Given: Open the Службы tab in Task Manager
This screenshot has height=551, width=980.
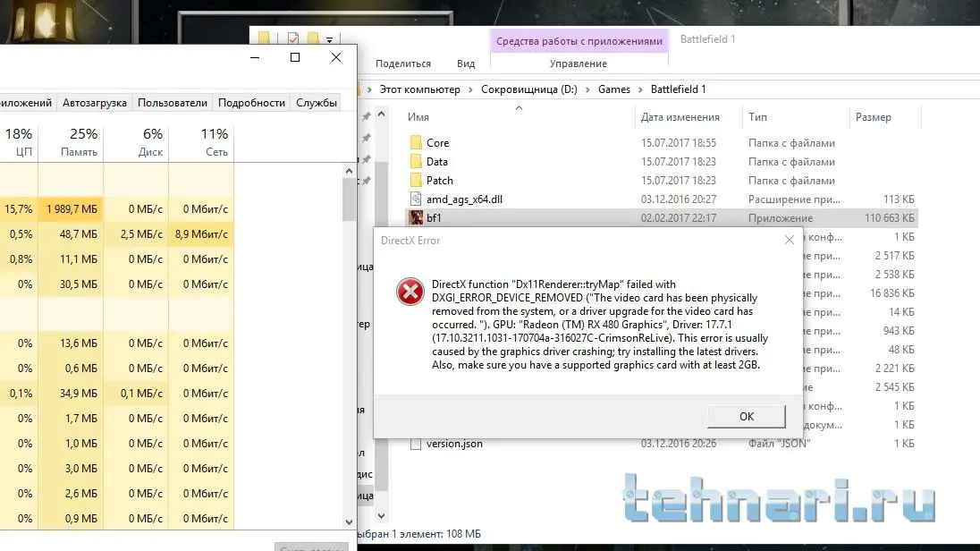Looking at the screenshot, I should click(x=317, y=103).
